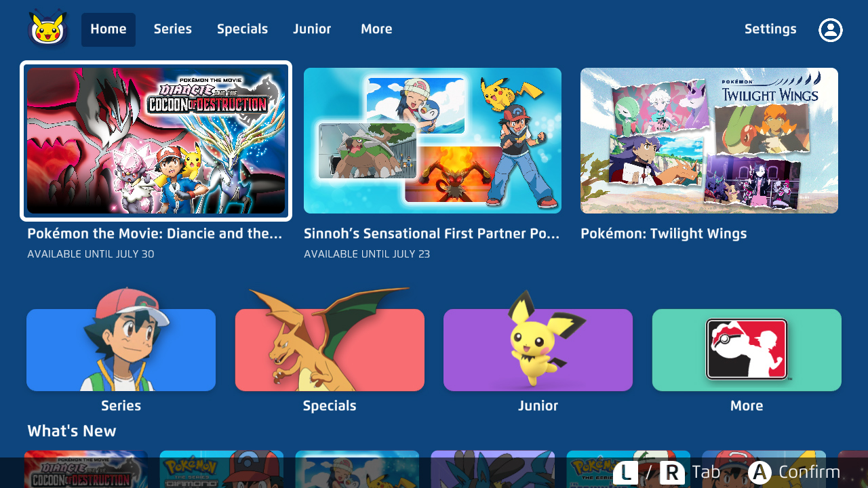Viewport: 868px width, 488px height.
Task: Open the first What's New Diancie thumbnail
Action: (86, 469)
